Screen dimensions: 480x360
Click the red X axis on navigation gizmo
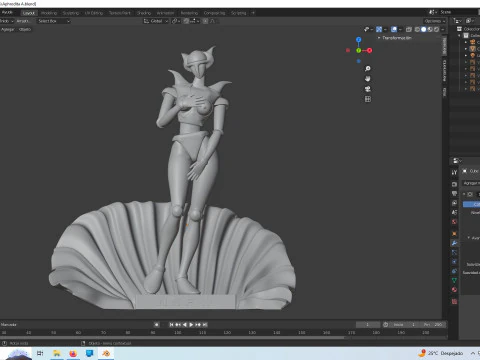369,50
